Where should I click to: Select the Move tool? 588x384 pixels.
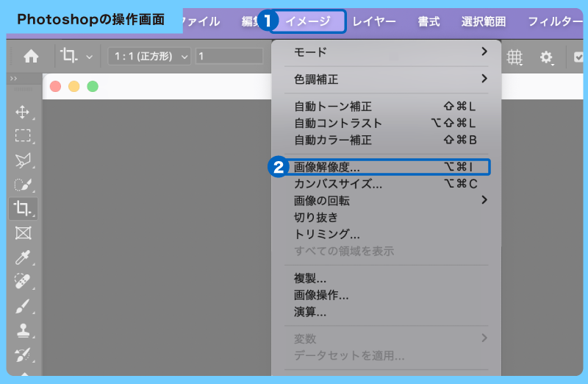(x=23, y=112)
